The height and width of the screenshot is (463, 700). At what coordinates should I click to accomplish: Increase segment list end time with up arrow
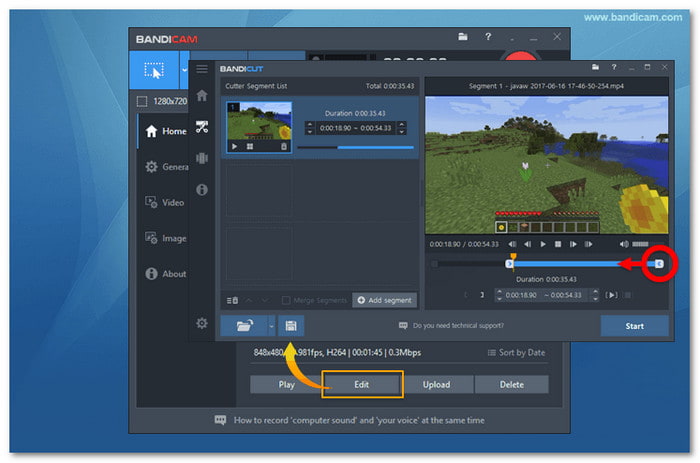(x=402, y=125)
